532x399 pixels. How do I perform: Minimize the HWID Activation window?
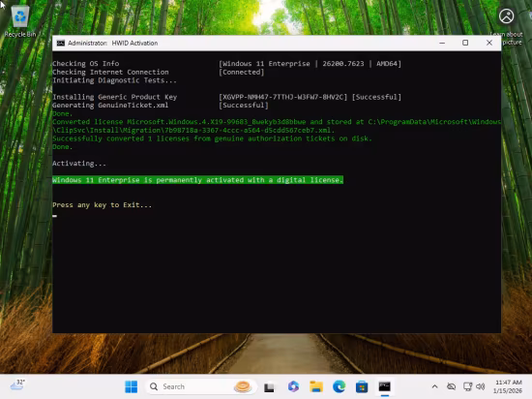click(x=442, y=44)
